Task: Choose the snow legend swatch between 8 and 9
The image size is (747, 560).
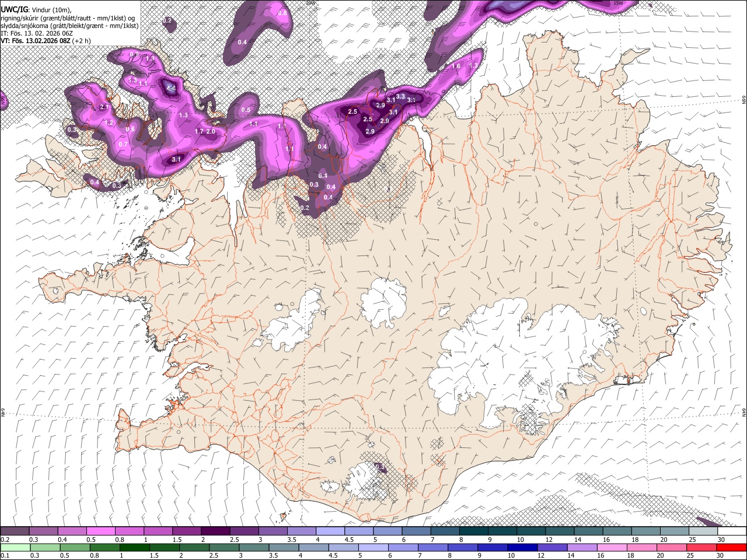Action: pyautogui.click(x=474, y=531)
